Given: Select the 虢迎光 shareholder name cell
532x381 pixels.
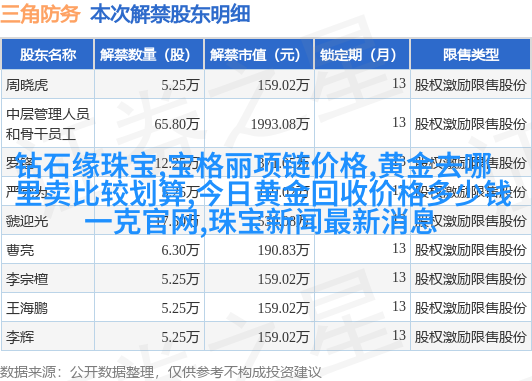Looking at the screenshot, I should [x=48, y=221].
